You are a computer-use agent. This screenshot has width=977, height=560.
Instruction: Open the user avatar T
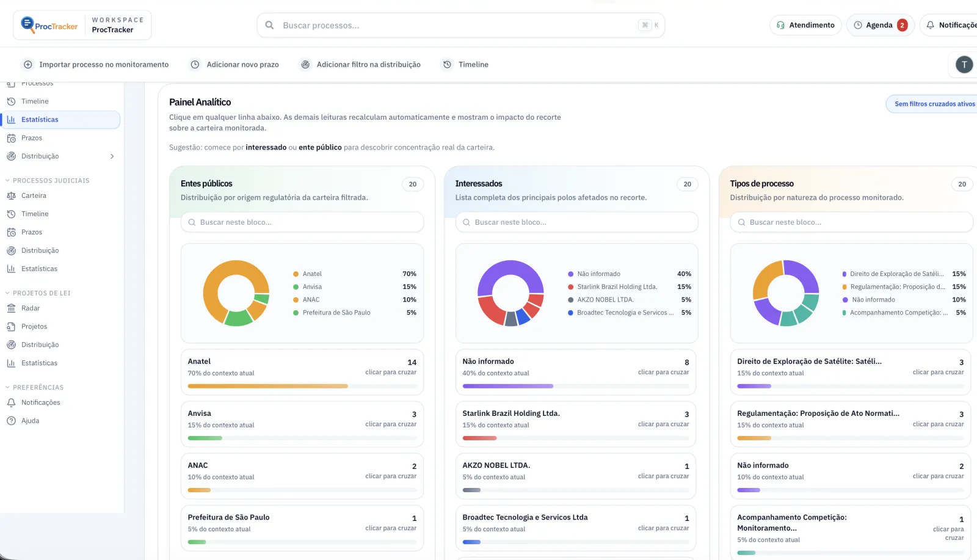coord(964,65)
